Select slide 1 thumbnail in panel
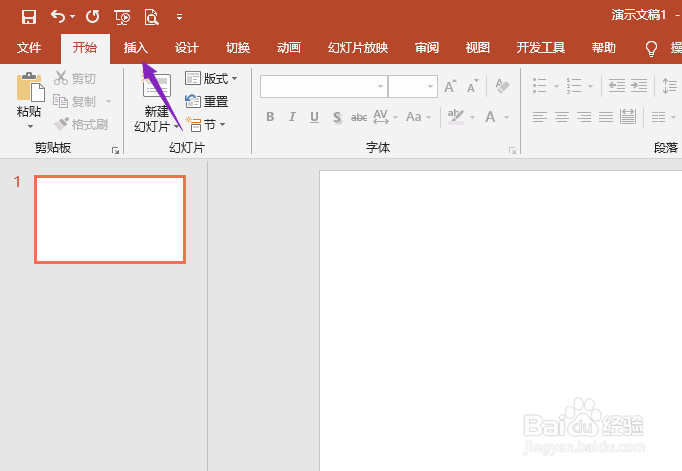Image resolution: width=682 pixels, height=471 pixels. pyautogui.click(x=110, y=219)
